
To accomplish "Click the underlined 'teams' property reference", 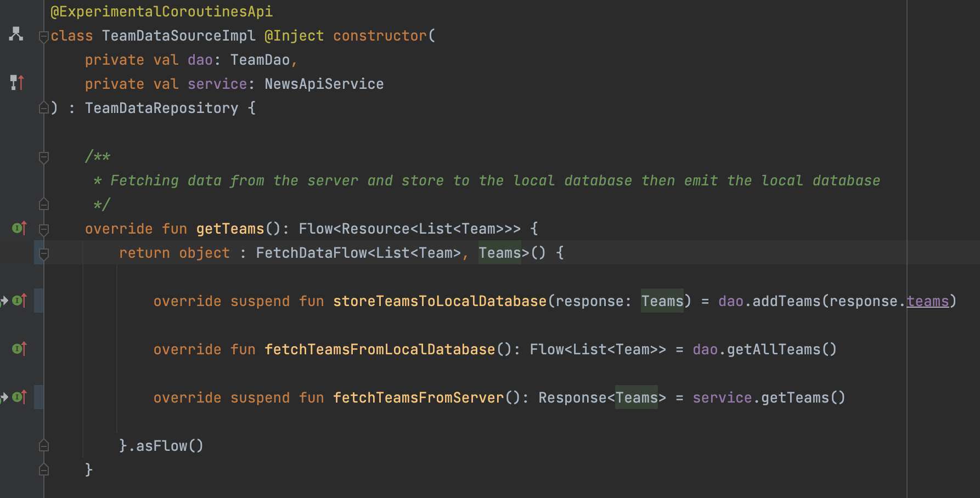I will coord(927,301).
